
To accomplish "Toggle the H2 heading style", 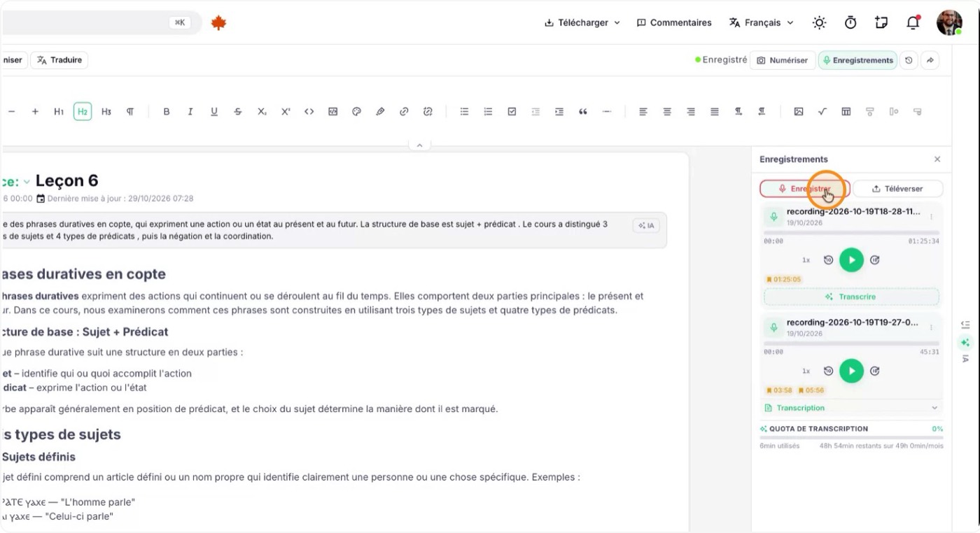I will (x=83, y=111).
